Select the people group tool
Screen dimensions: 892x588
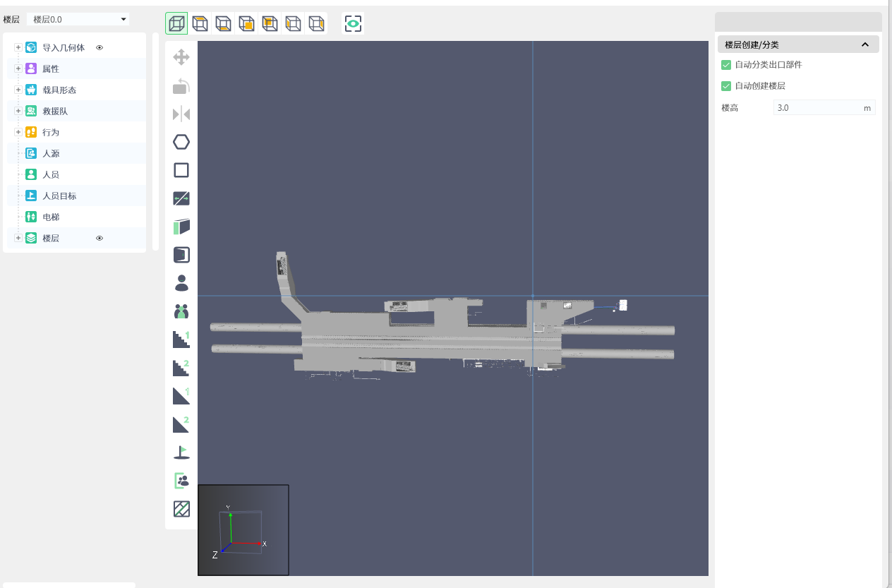coord(181,311)
